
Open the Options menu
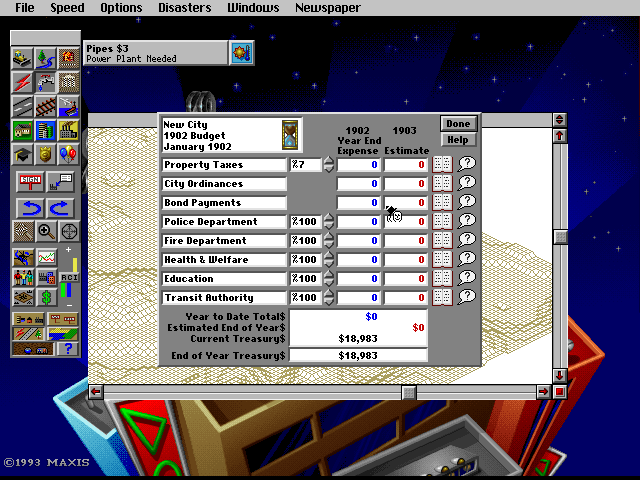(x=121, y=8)
